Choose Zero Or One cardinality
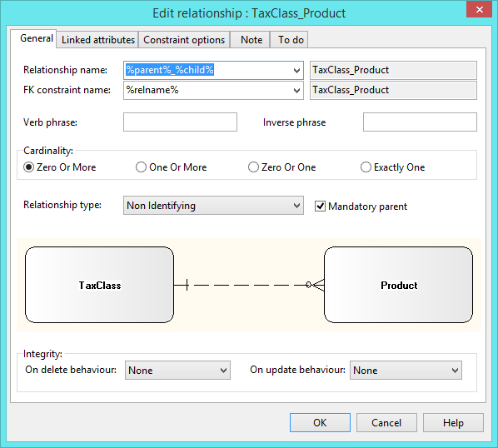 (x=282, y=167)
